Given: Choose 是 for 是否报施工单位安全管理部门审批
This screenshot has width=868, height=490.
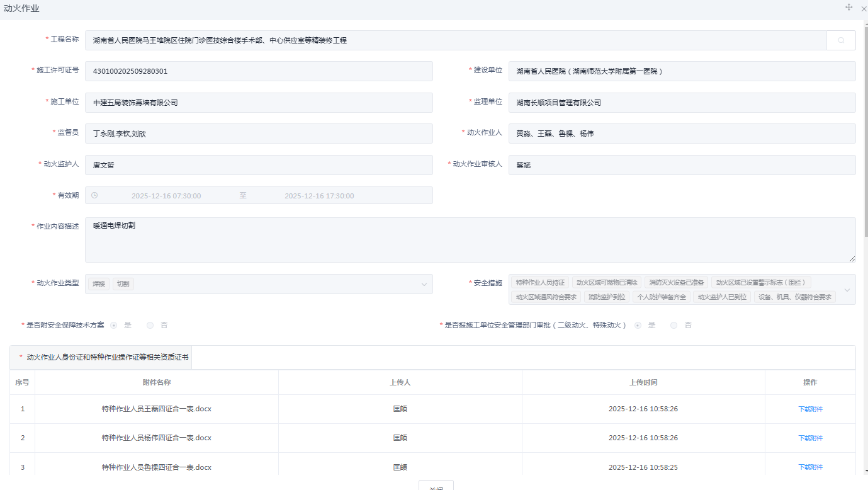Looking at the screenshot, I should click(638, 325).
